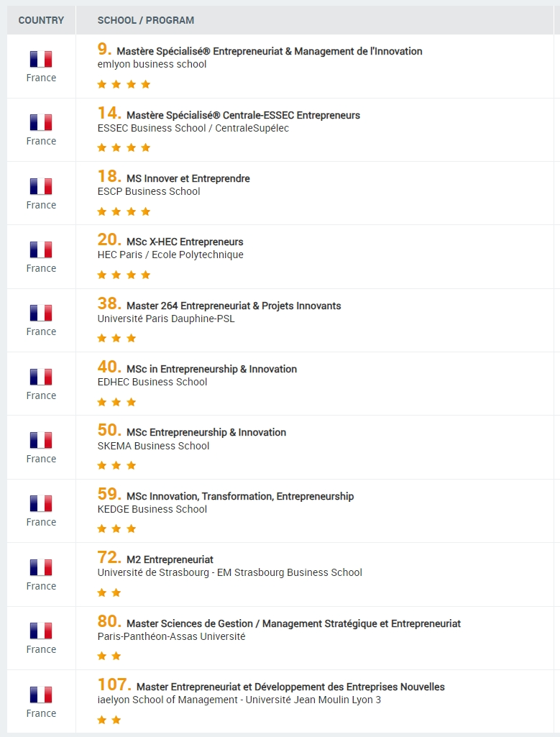Click the SCHOOL / PROGRAM column header

pos(146,20)
